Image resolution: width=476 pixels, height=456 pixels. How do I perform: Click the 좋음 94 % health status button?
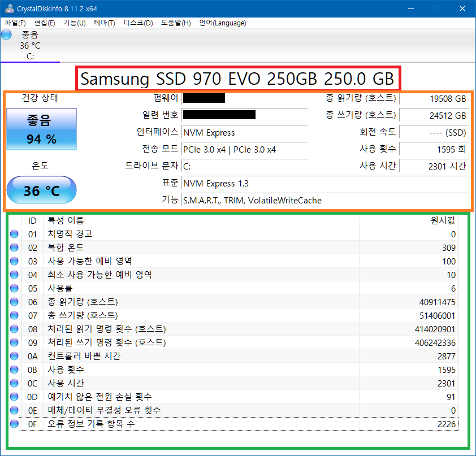tap(42, 129)
